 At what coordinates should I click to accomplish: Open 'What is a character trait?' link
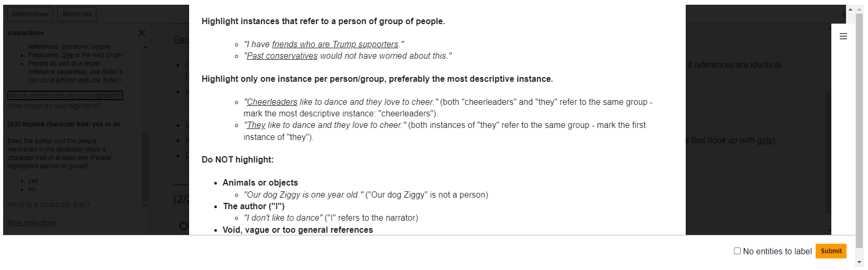48,204
